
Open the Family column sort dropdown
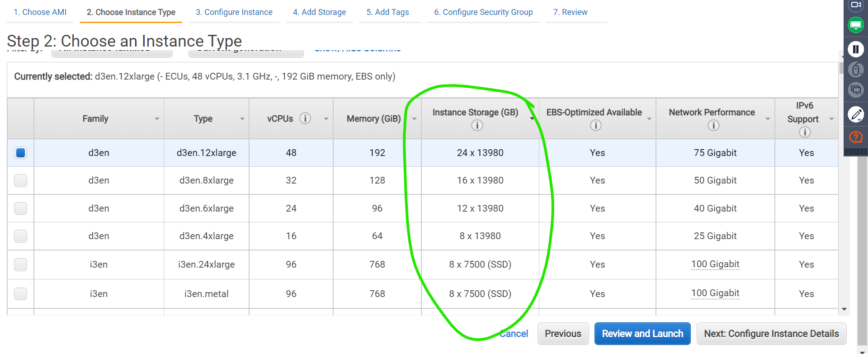coord(157,119)
